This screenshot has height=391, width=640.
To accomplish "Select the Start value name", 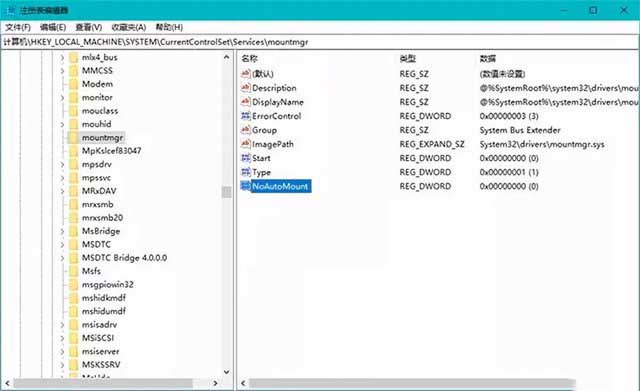I will pyautogui.click(x=261, y=158).
